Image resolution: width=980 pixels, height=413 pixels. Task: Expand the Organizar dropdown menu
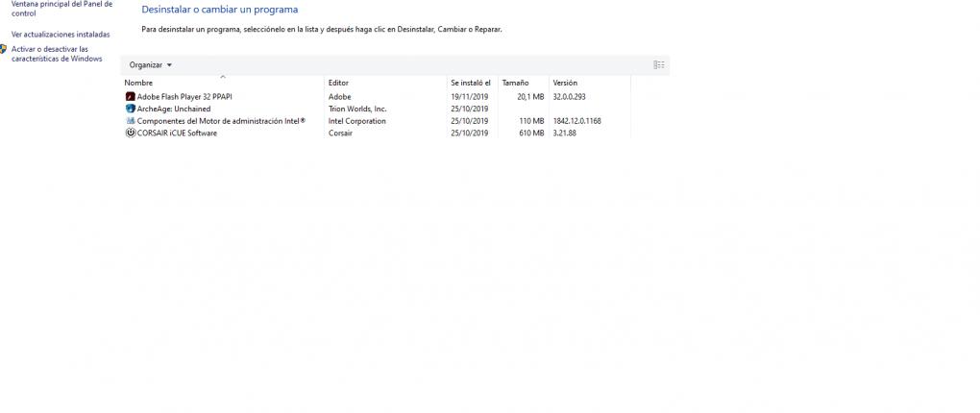click(x=151, y=65)
